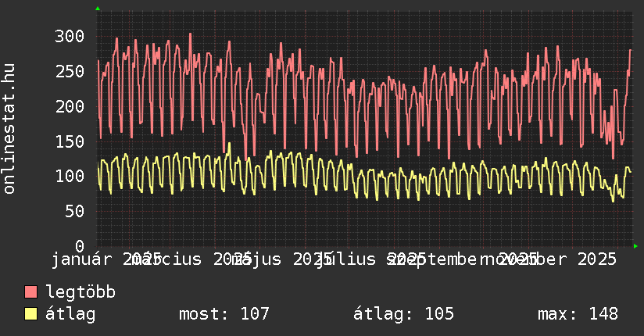
Task: Click the yellow átlag legend swatch
Action: (31, 314)
